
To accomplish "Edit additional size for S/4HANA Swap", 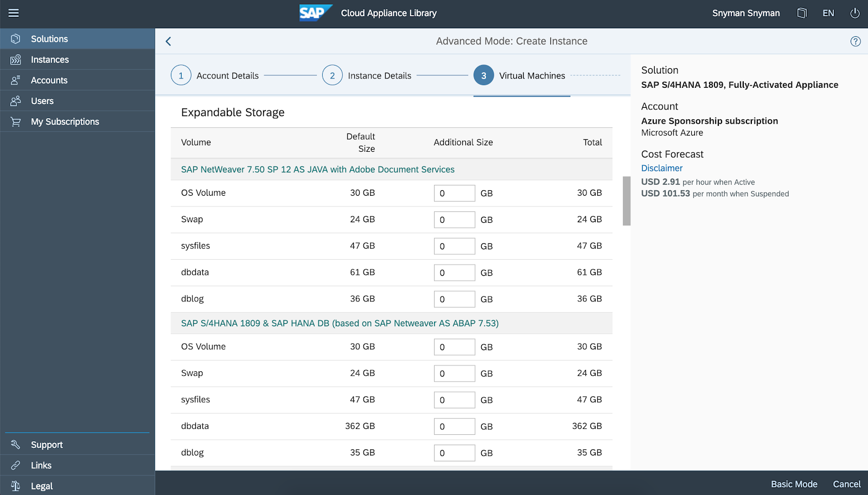I will click(455, 374).
